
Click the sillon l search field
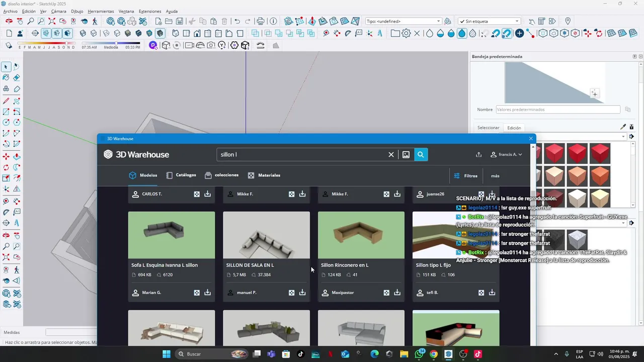click(x=302, y=154)
